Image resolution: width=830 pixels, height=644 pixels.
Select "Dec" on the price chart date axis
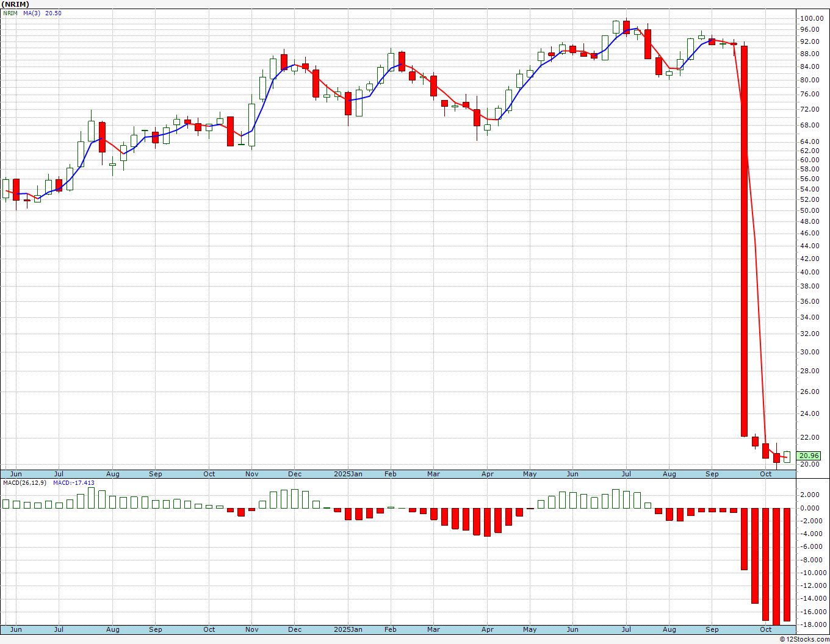point(295,474)
